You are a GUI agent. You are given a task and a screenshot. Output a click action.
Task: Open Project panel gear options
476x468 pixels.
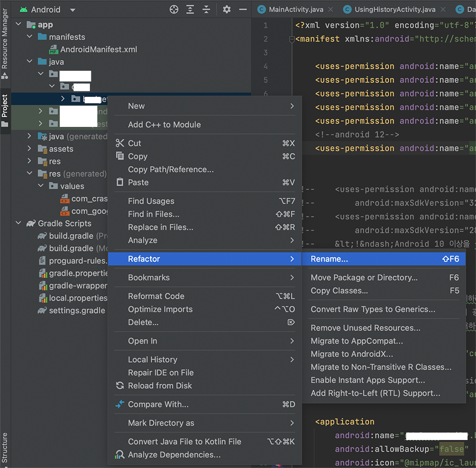coord(227,10)
